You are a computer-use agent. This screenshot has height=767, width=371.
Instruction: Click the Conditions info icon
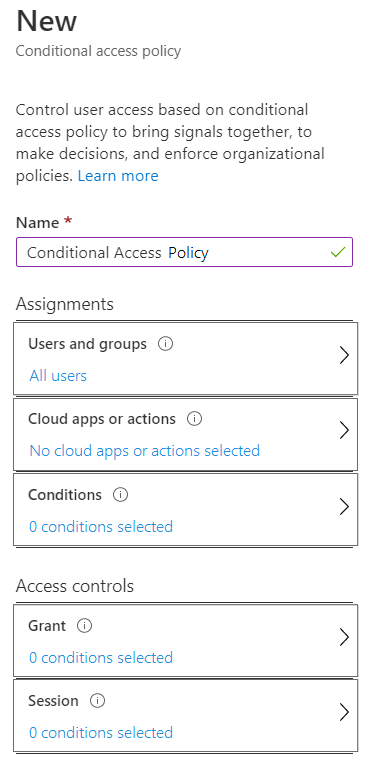tap(120, 495)
